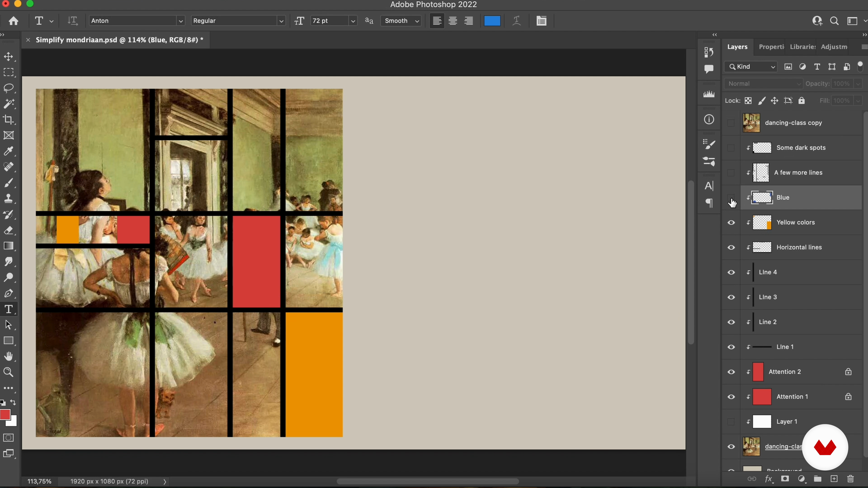Screen dimensions: 868x488
Task: Show the Some dark spots layer
Action: click(731, 148)
